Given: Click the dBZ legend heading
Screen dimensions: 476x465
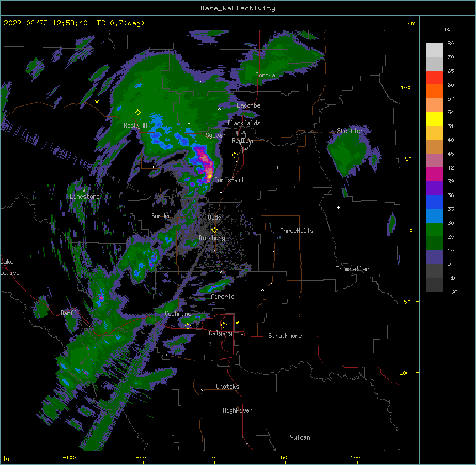Looking at the screenshot, I should (447, 30).
